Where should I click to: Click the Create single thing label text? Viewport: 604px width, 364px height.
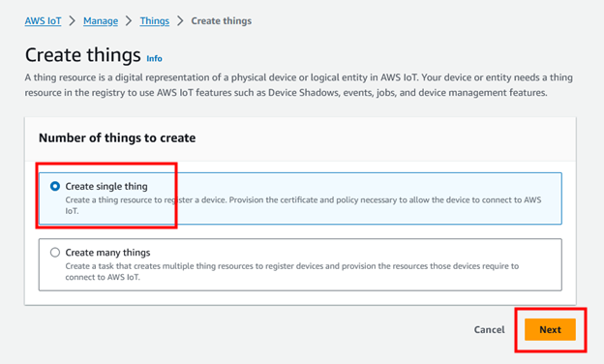pos(106,186)
